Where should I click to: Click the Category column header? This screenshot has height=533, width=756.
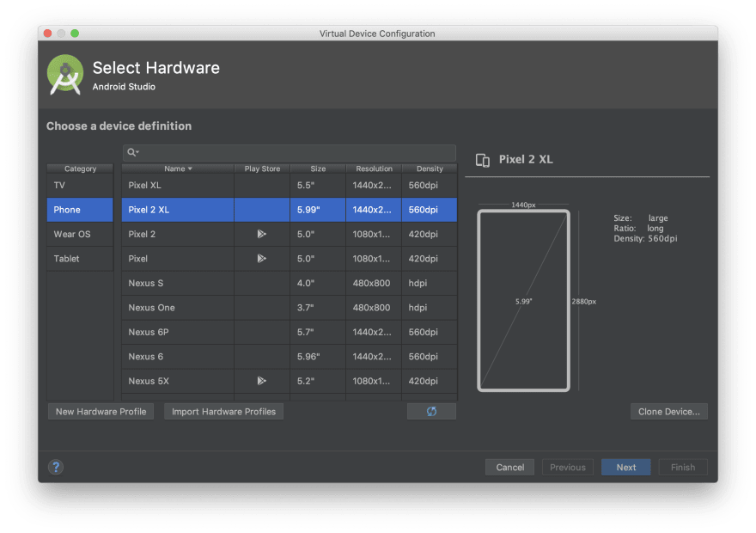pos(80,168)
